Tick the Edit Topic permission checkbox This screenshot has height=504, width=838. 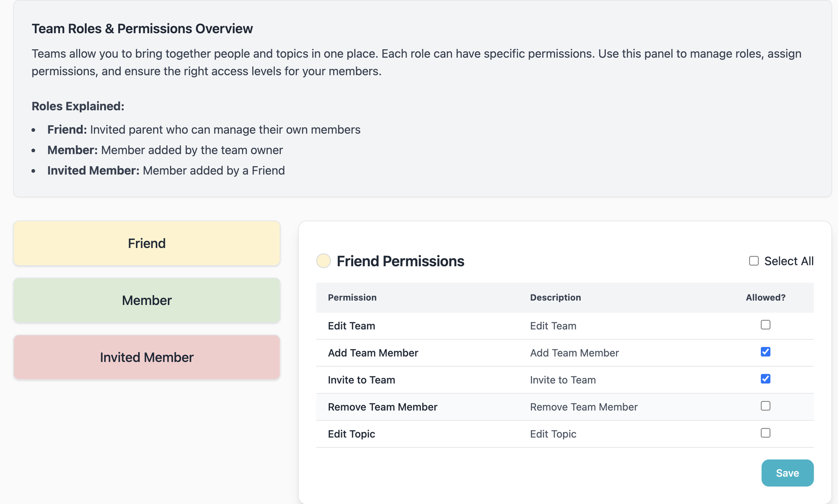tap(766, 433)
